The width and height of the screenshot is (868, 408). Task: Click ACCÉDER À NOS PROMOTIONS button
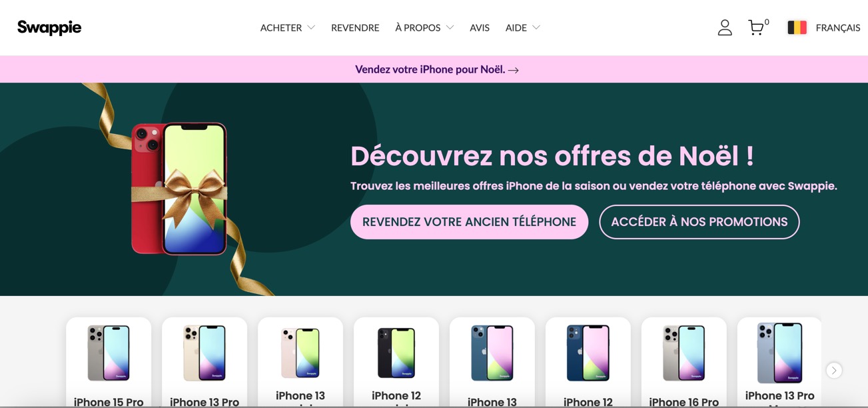tap(699, 222)
